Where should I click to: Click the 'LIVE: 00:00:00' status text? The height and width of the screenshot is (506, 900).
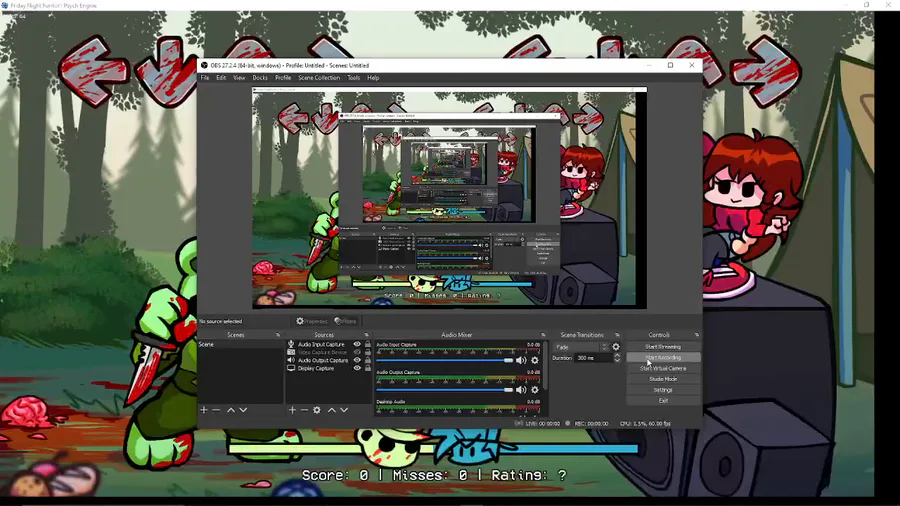543,423
